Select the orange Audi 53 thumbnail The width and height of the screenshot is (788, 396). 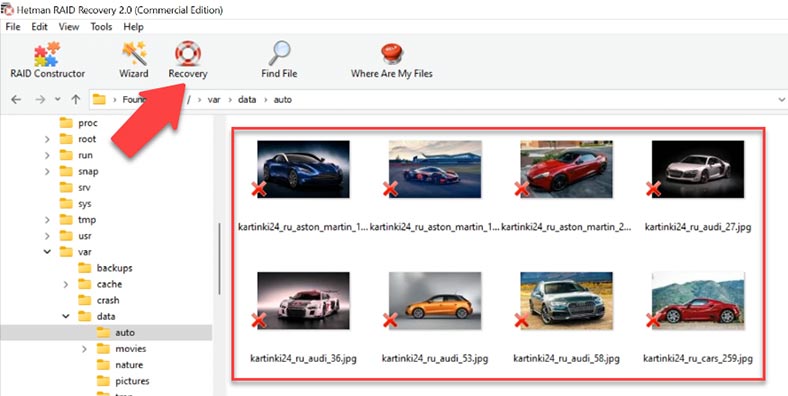click(x=435, y=301)
